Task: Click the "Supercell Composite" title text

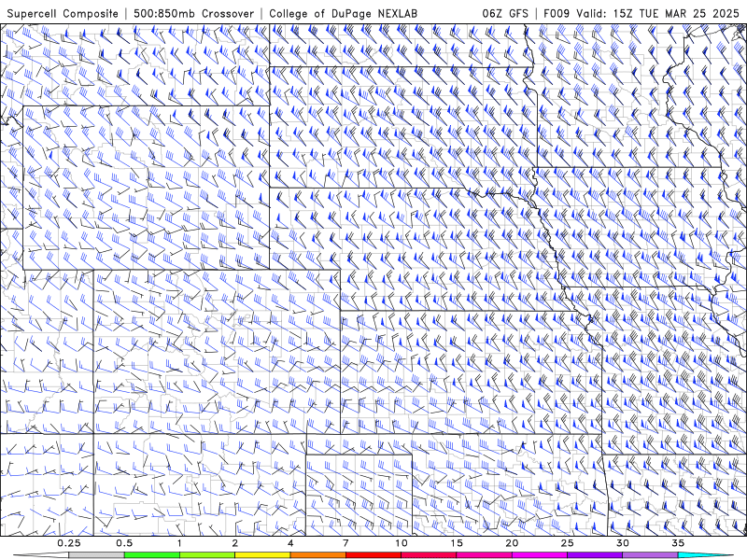Action: pyautogui.click(x=63, y=13)
